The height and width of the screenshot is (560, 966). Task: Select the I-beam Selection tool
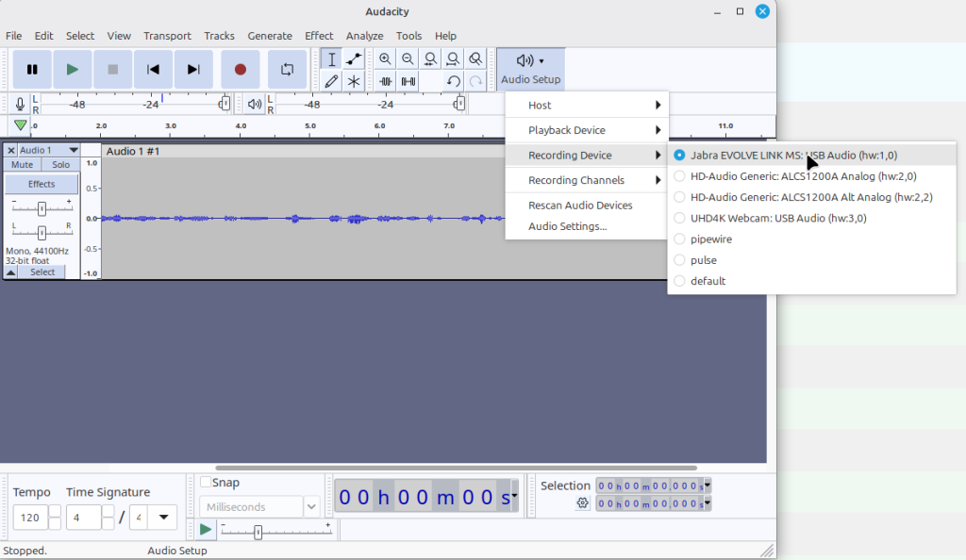click(x=331, y=59)
